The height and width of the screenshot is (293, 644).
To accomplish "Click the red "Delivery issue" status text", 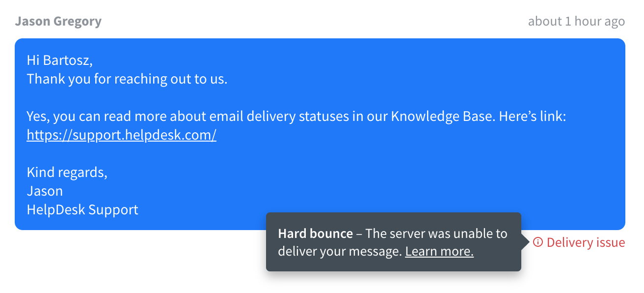I will coord(586,242).
